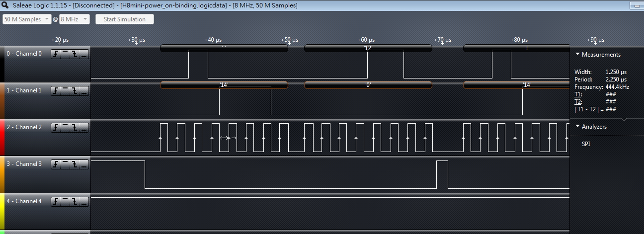
Task: Click the Start Simulation button
Action: [124, 19]
